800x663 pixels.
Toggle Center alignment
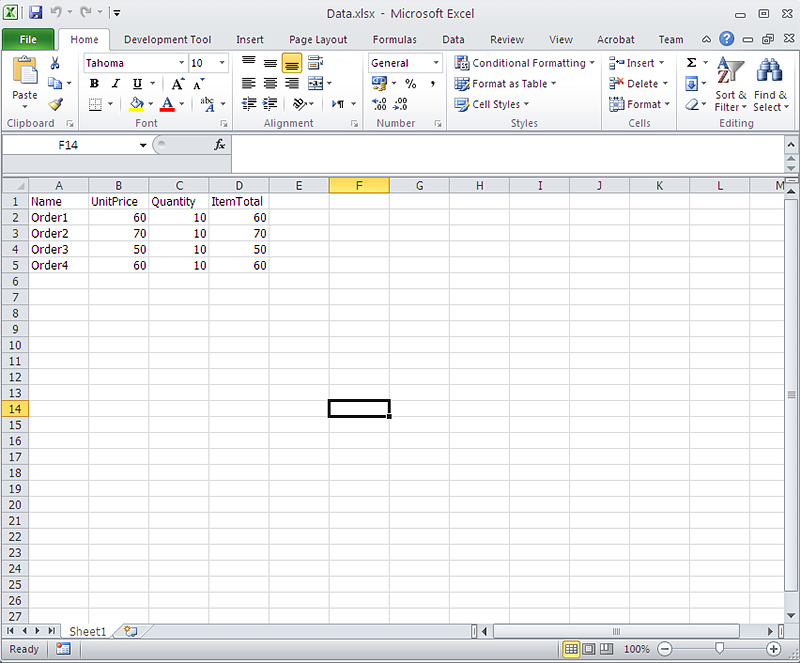click(x=270, y=83)
